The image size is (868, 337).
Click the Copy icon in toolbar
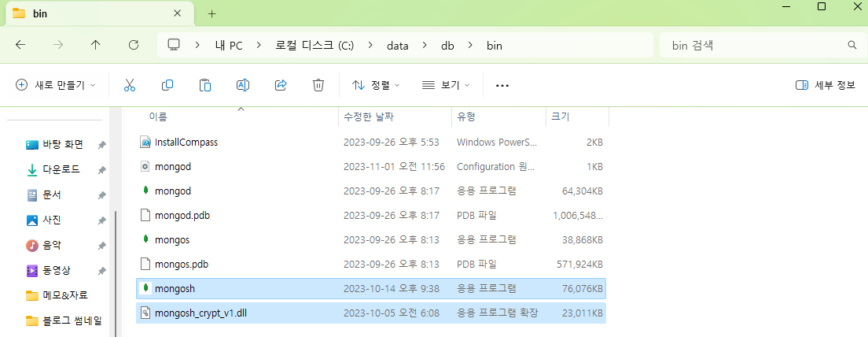(x=167, y=85)
